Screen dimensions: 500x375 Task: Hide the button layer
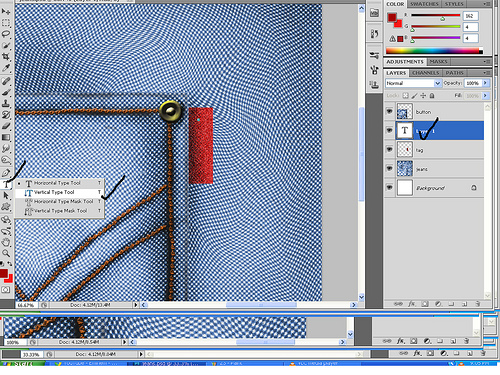click(389, 111)
